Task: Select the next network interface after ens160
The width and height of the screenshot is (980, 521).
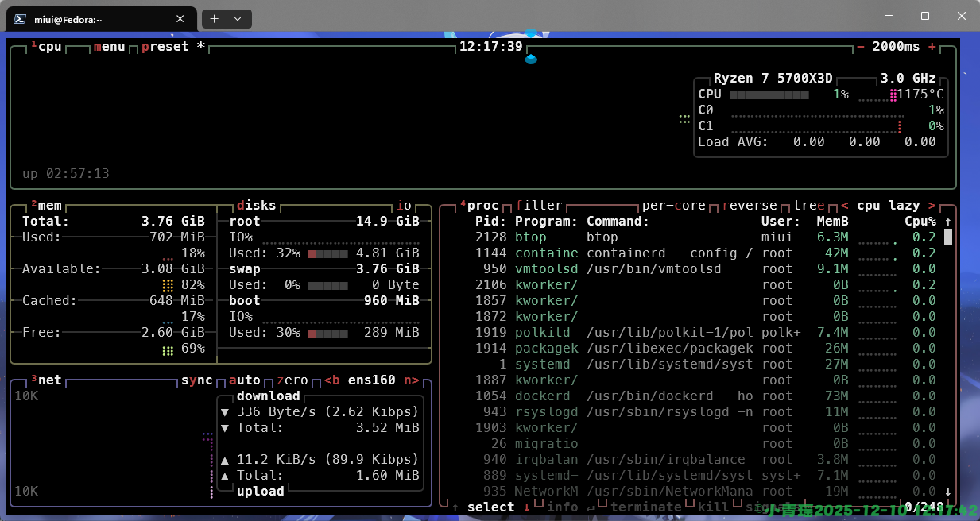Action: [x=411, y=380]
